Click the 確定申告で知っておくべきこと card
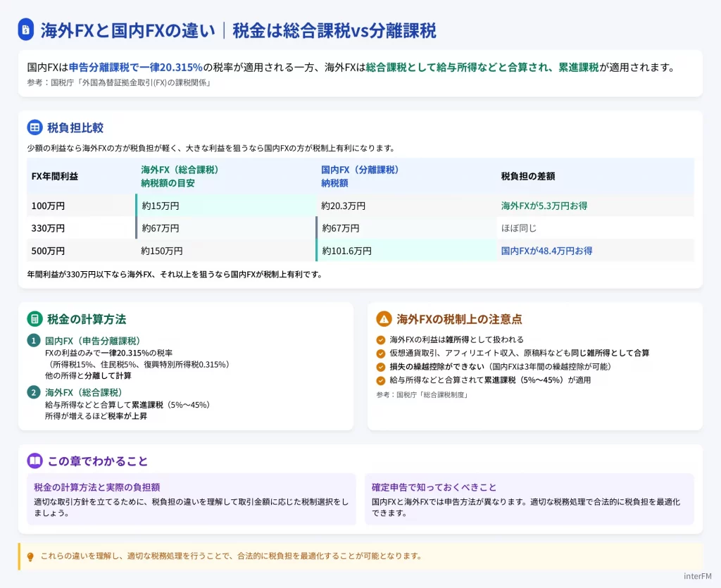This screenshot has height=588, width=721. [529, 499]
